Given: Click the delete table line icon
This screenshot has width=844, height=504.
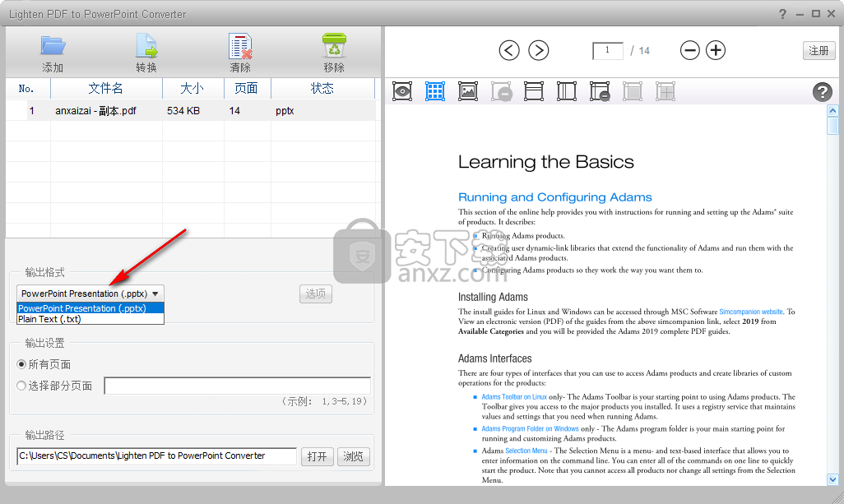Looking at the screenshot, I should point(600,91).
